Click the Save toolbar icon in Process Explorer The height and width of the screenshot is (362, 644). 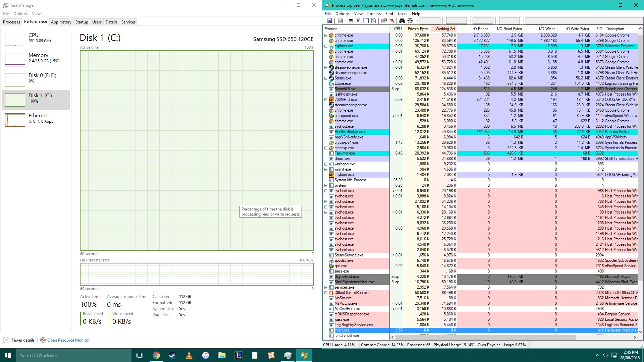pyautogui.click(x=330, y=21)
